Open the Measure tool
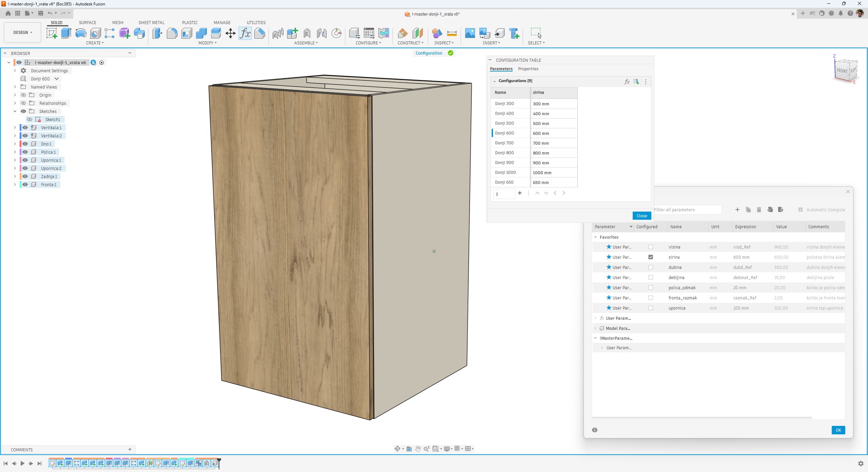This screenshot has height=472, width=868. coord(452,33)
